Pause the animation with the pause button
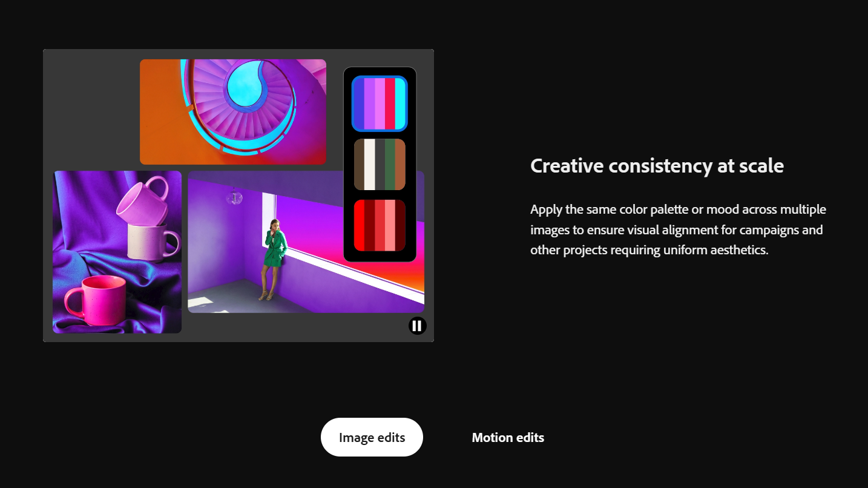Image resolution: width=868 pixels, height=488 pixels. [417, 326]
